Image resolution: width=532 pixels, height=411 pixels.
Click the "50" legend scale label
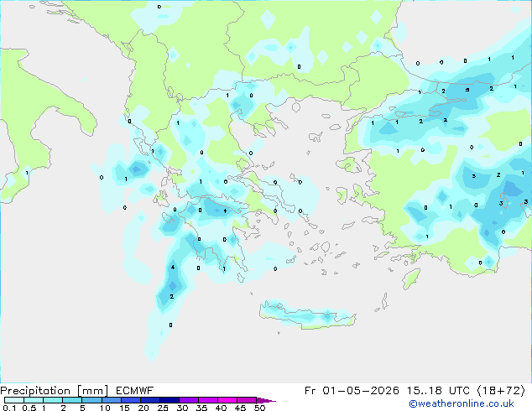[x=260, y=408]
